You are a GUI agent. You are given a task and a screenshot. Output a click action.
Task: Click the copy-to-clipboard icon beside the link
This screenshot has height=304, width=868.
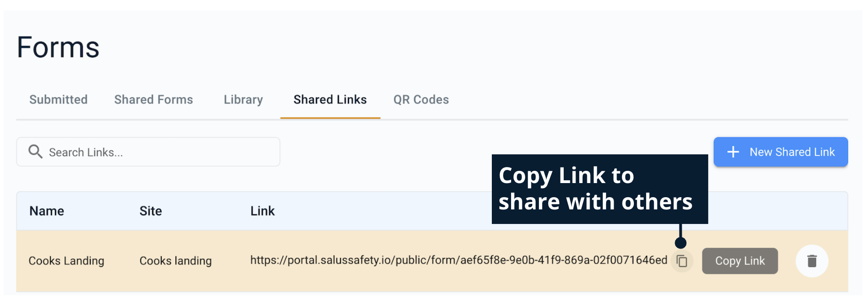[x=682, y=261]
